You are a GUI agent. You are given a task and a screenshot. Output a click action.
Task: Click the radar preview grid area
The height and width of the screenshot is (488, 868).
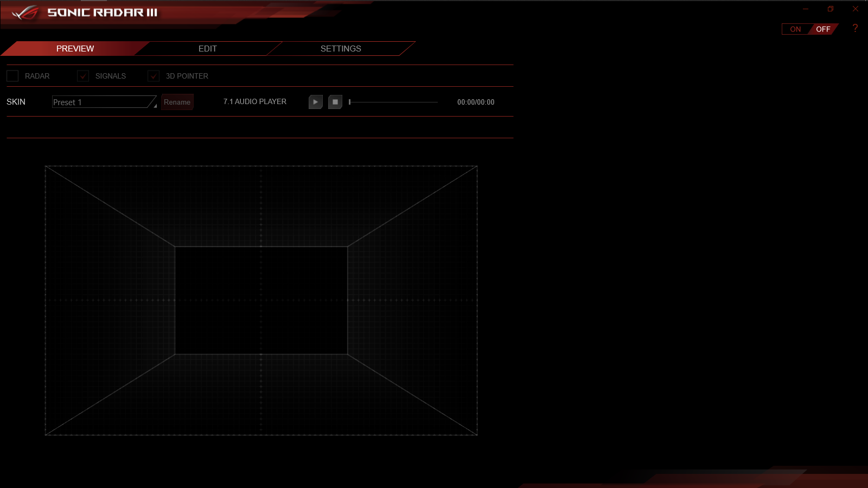[261, 300]
